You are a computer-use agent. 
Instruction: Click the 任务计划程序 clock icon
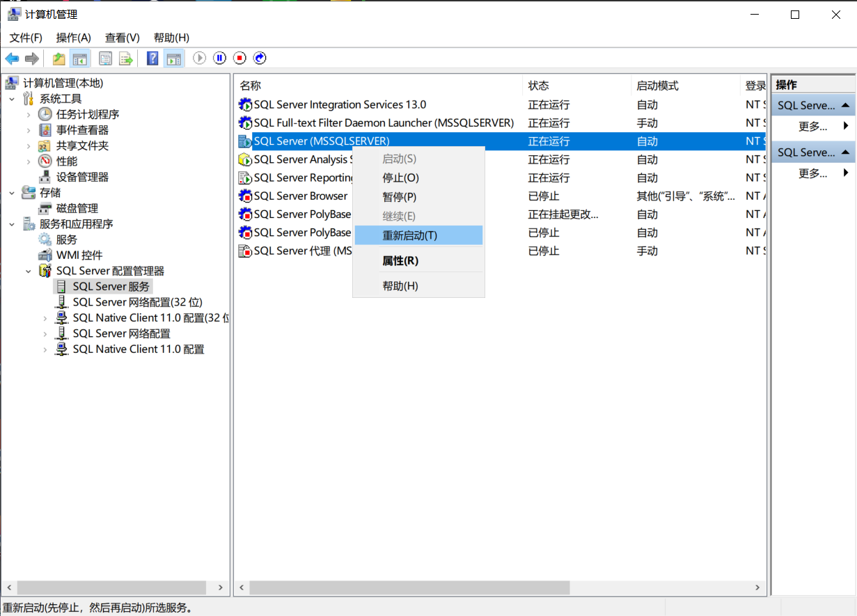point(45,114)
